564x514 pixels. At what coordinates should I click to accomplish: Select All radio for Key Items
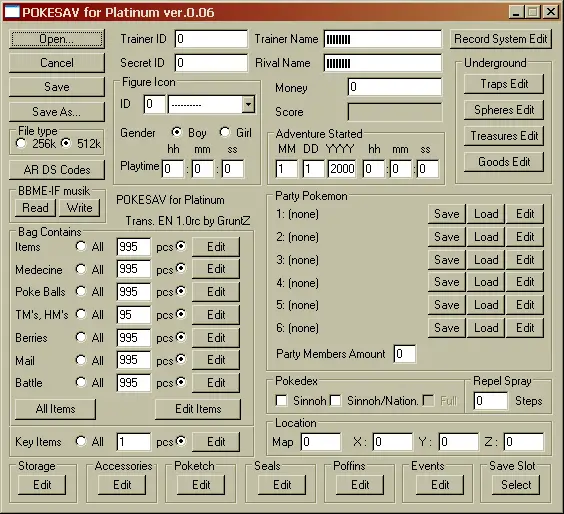pos(81,441)
